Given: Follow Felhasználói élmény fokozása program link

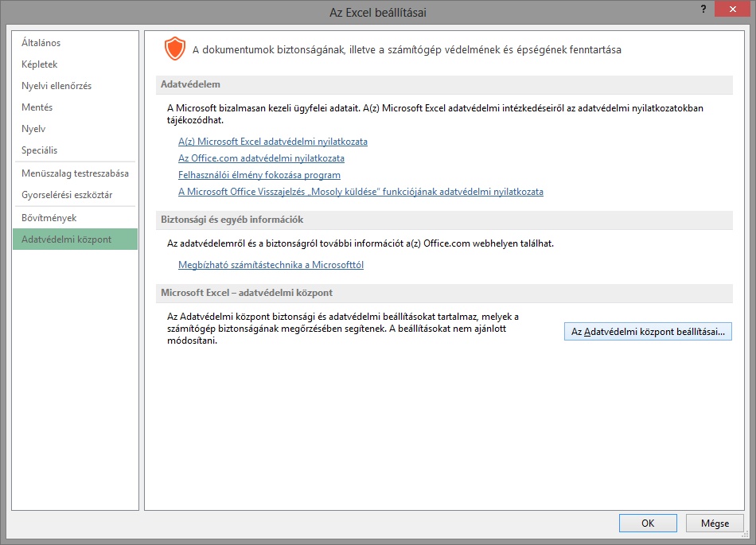Looking at the screenshot, I should pos(259,175).
